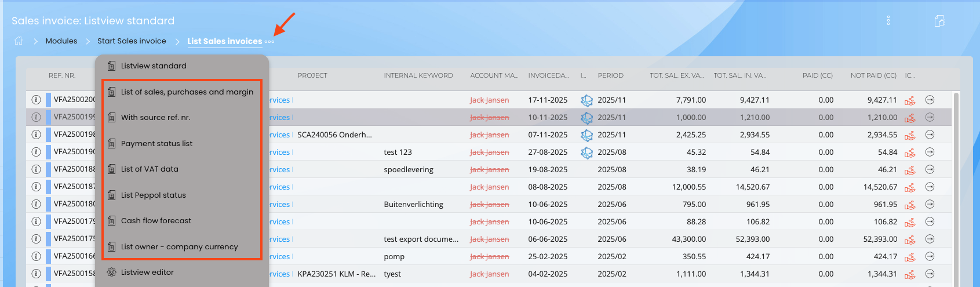Open the Listview editor gear entry
This screenshot has height=287, width=980.
[x=147, y=272]
